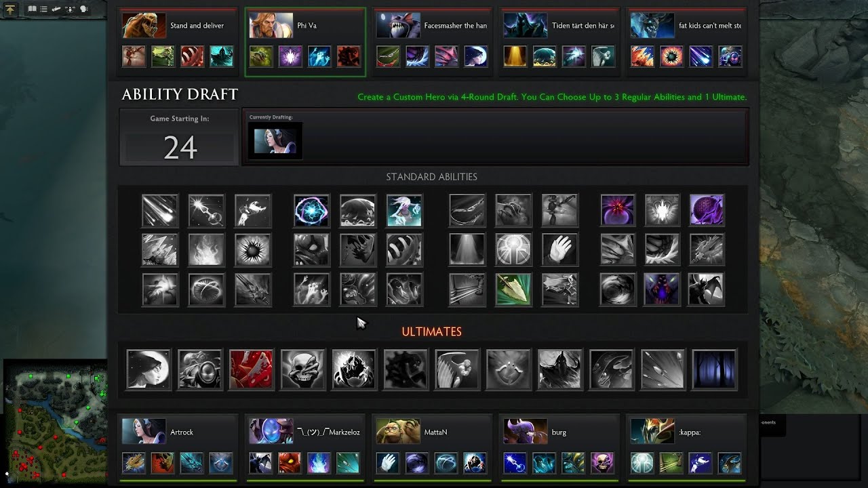868x488 pixels.
Task: Click the up-arrow dashboard button
Action: point(10,9)
